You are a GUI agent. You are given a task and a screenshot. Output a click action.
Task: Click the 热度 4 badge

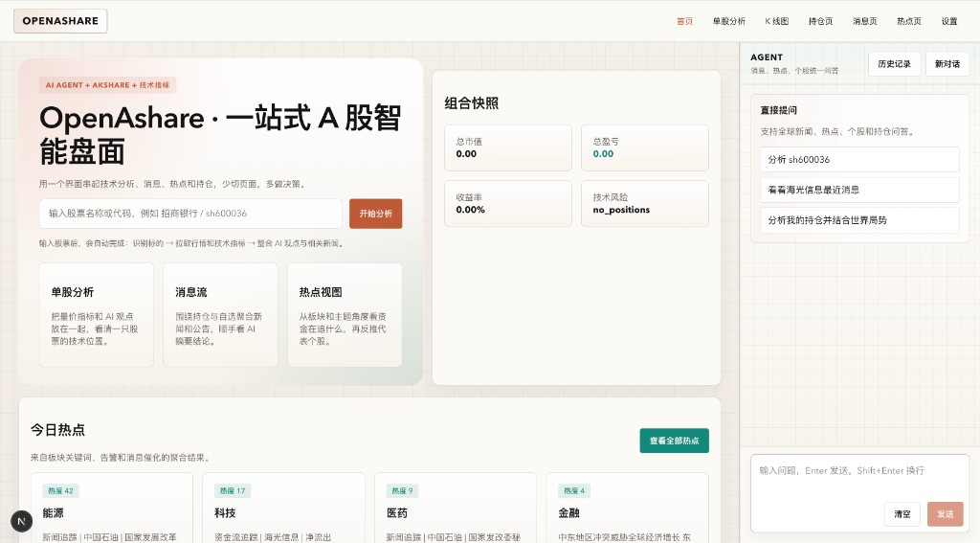point(574,491)
